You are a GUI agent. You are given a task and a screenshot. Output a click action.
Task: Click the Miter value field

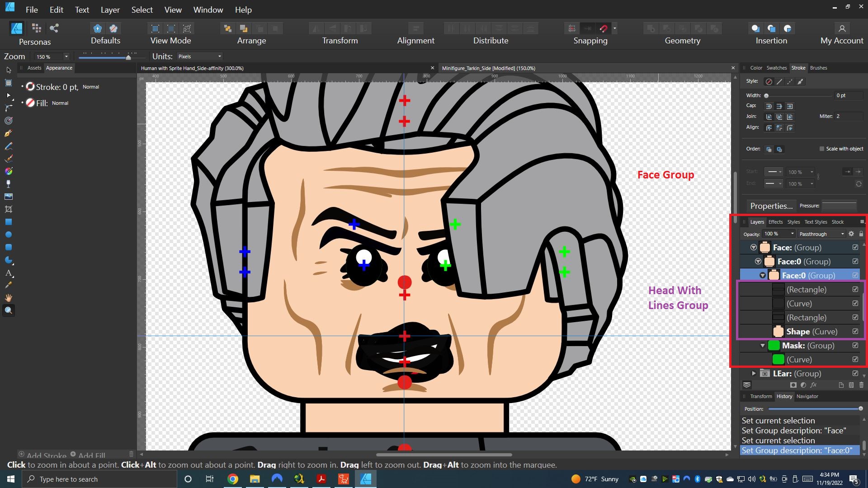coord(849,116)
